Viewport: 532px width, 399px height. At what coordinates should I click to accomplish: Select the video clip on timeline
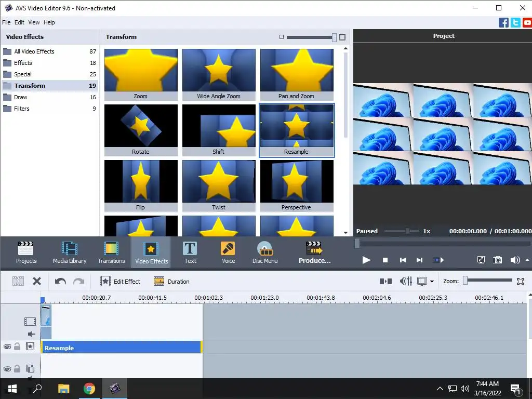tap(46, 322)
